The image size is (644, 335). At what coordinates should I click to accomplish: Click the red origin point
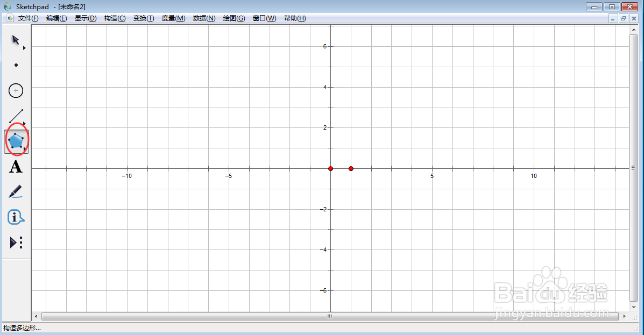(331, 169)
